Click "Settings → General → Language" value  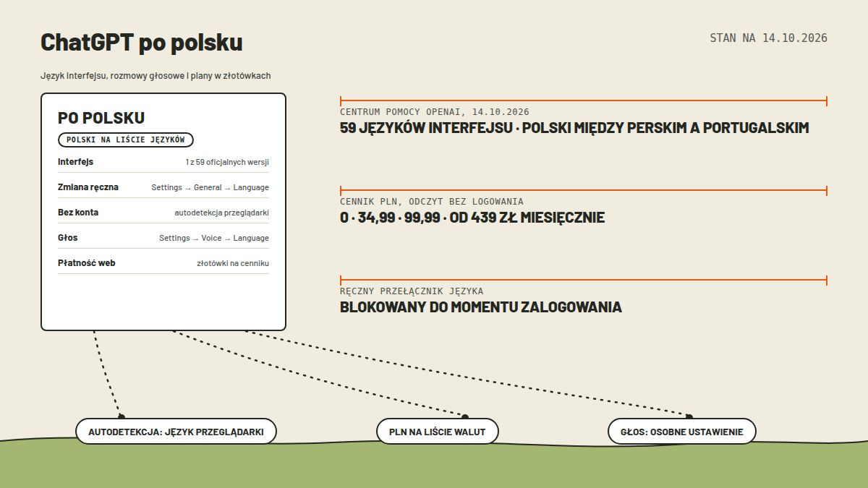[210, 188]
